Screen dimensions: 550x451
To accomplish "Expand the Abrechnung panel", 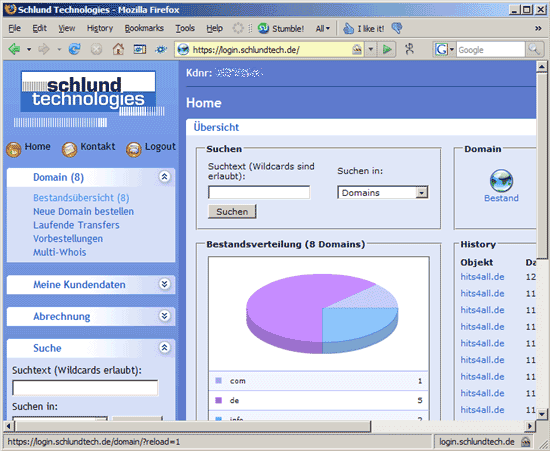I will click(x=164, y=316).
